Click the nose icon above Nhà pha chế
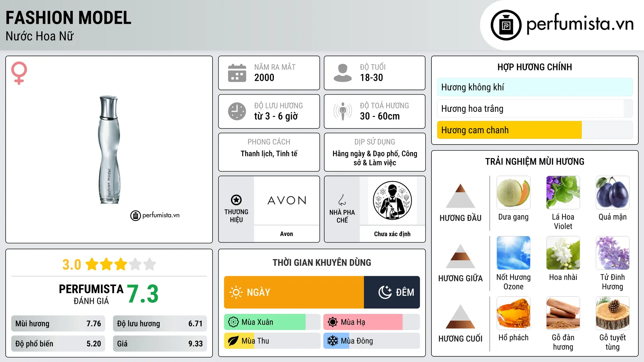Viewport: 644px width, 362px height. (342, 200)
